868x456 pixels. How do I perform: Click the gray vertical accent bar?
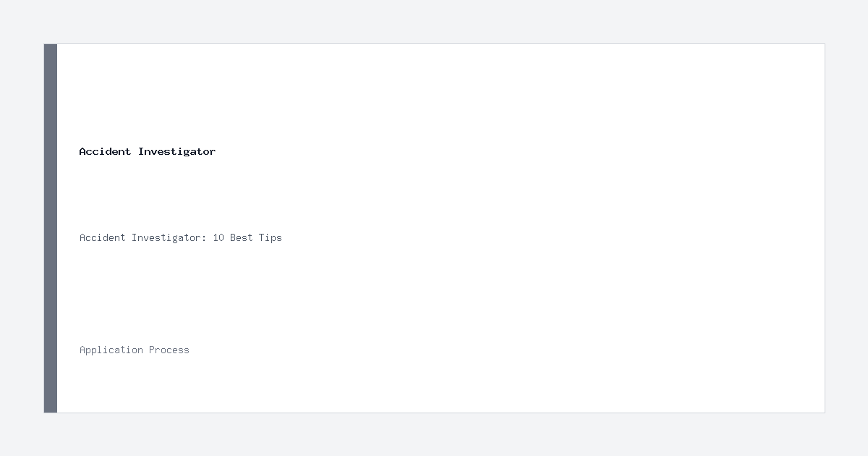pyautogui.click(x=51, y=228)
